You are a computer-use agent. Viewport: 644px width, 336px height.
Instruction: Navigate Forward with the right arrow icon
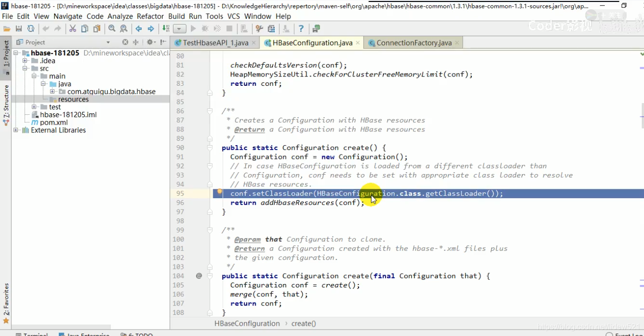pos(151,29)
